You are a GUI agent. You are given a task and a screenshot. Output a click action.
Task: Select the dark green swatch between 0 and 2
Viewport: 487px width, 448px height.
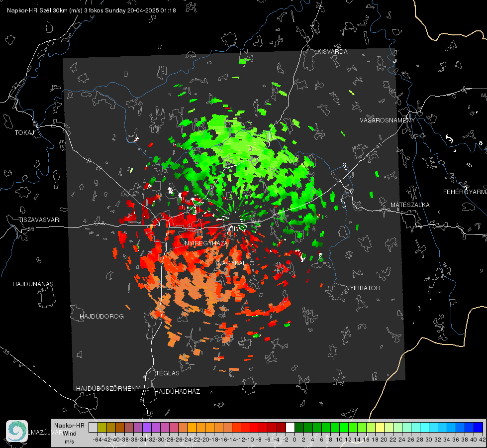299,427
